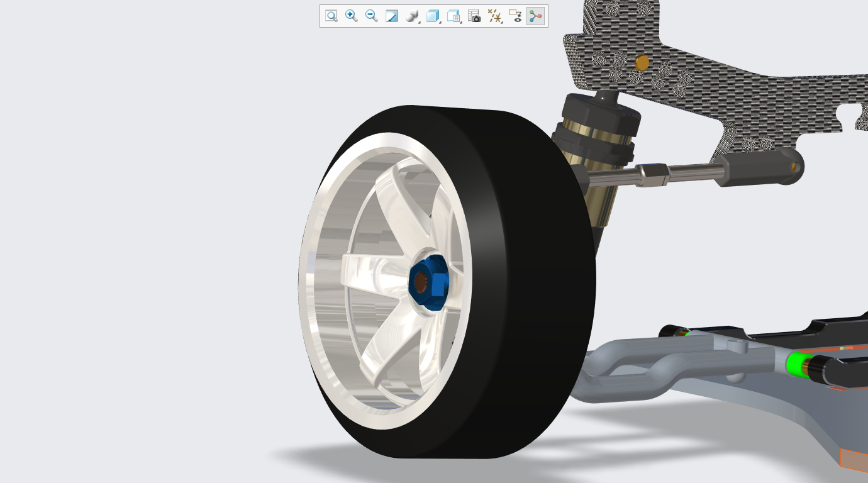Screen dimensions: 868x483
Task: Toggle the Annotation Display eye icon
Action: 515,16
